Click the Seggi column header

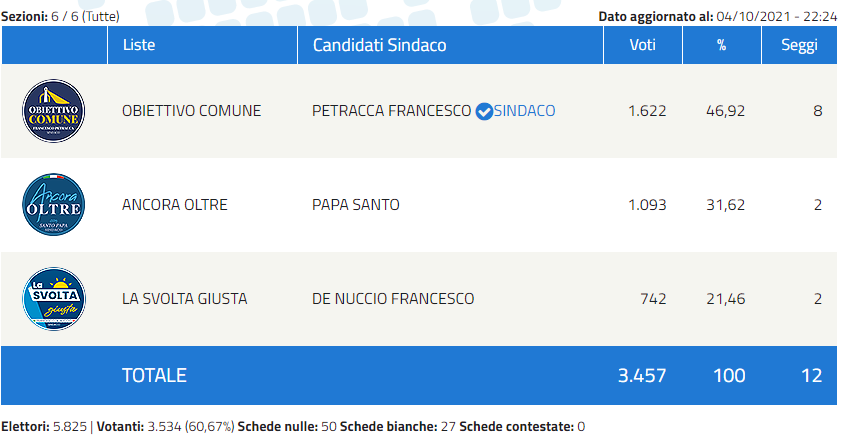pyautogui.click(x=800, y=45)
